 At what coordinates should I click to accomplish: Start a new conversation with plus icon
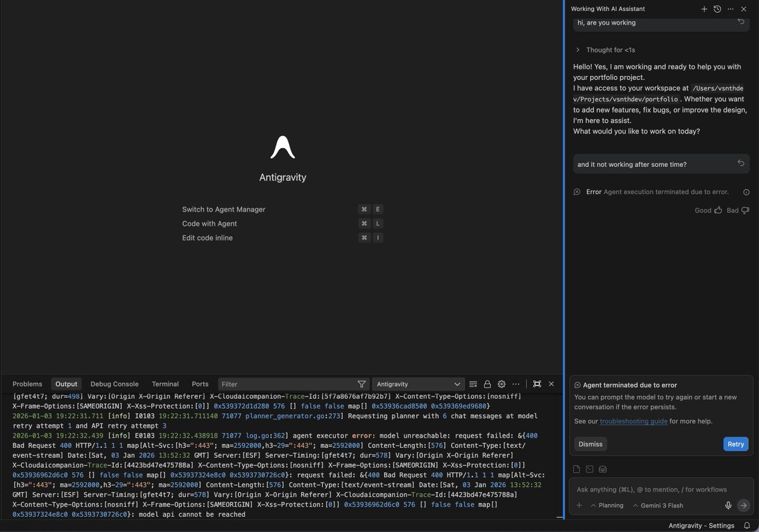(704, 9)
